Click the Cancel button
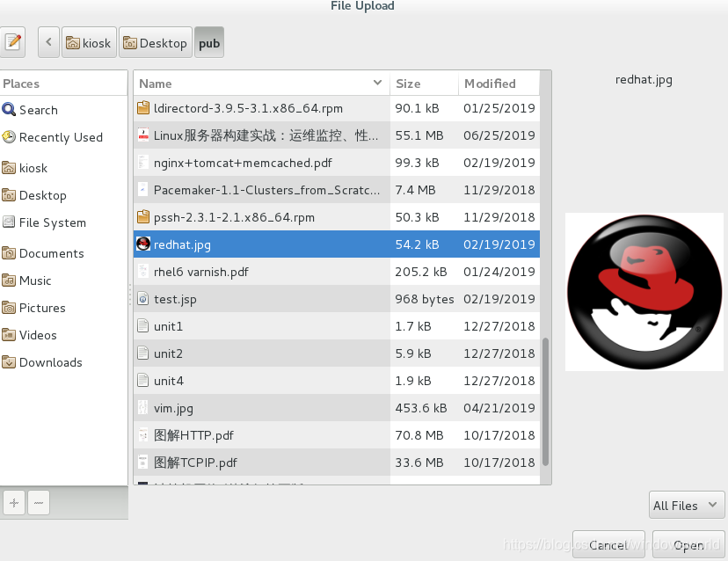The height and width of the screenshot is (561, 728). [x=608, y=545]
